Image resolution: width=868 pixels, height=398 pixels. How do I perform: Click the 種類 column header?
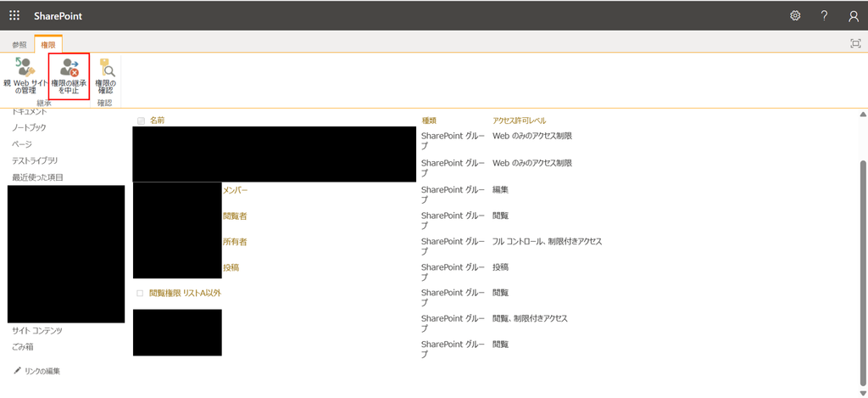pos(429,121)
